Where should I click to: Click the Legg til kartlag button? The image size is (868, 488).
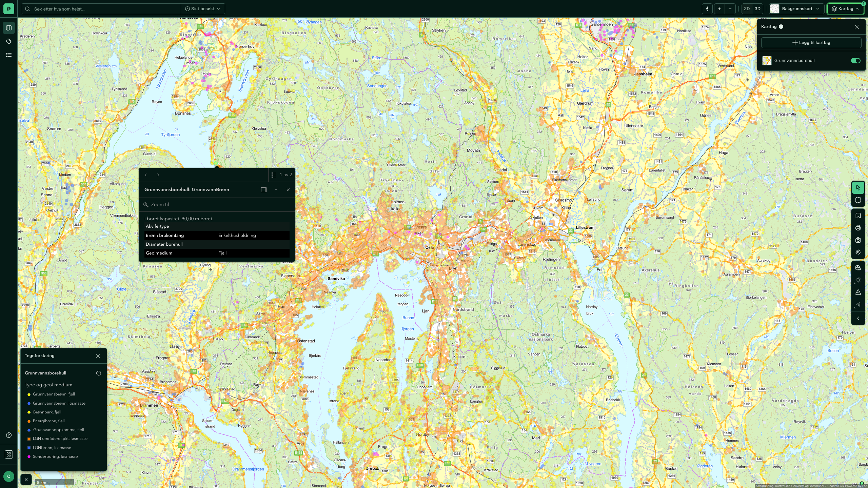(811, 43)
